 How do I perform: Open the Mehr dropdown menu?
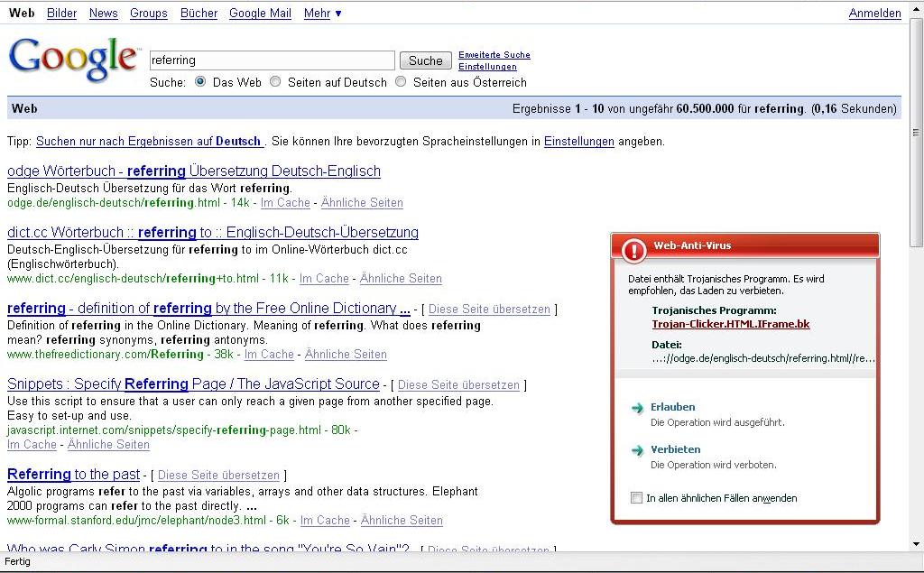[322, 13]
